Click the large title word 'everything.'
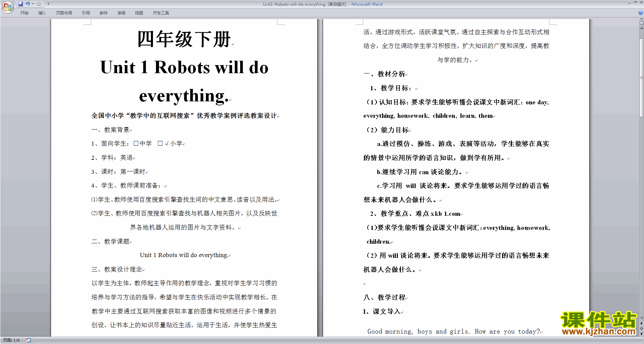The width and height of the screenshot is (644, 344). 184,96
